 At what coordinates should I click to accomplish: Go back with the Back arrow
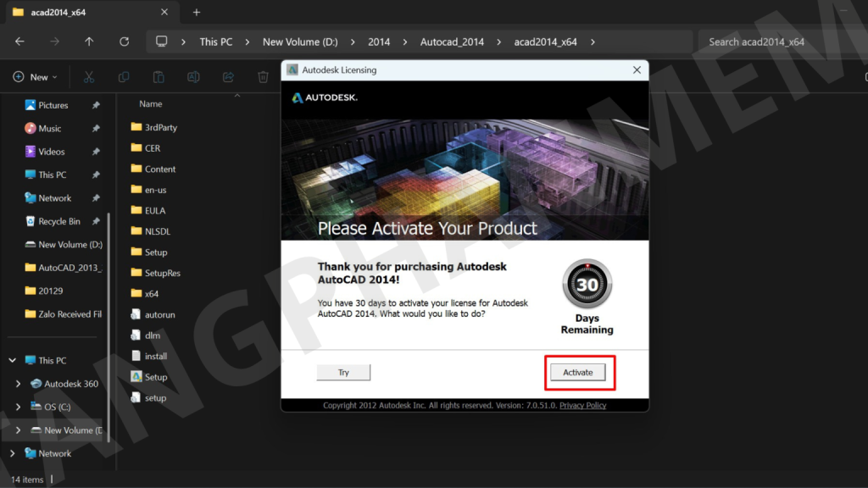19,42
